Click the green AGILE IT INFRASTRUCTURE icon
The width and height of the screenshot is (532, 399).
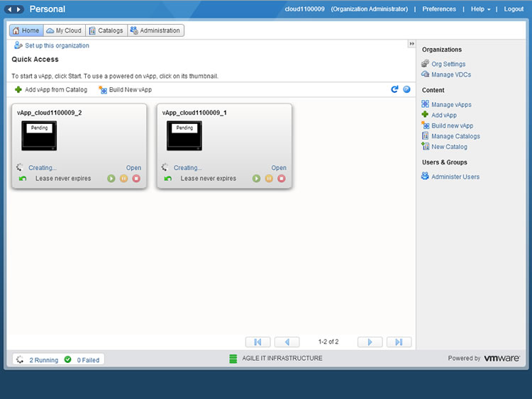pos(233,359)
